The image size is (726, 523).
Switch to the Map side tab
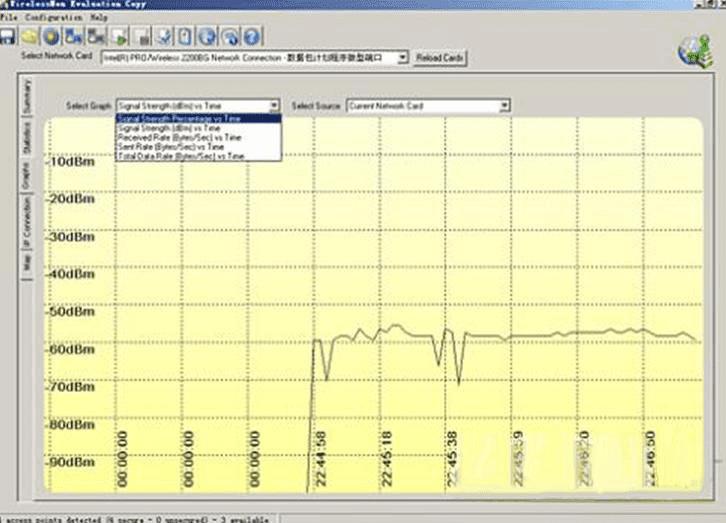point(27,263)
